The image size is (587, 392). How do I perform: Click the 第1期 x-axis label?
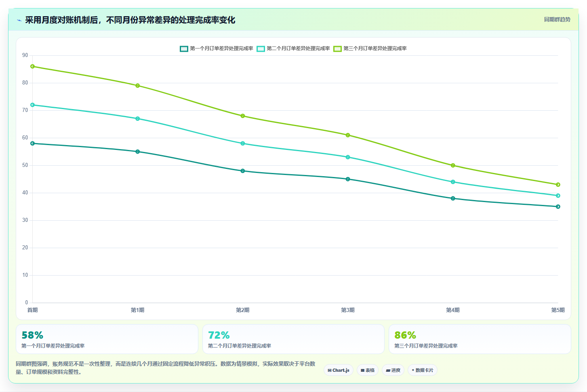click(x=138, y=310)
